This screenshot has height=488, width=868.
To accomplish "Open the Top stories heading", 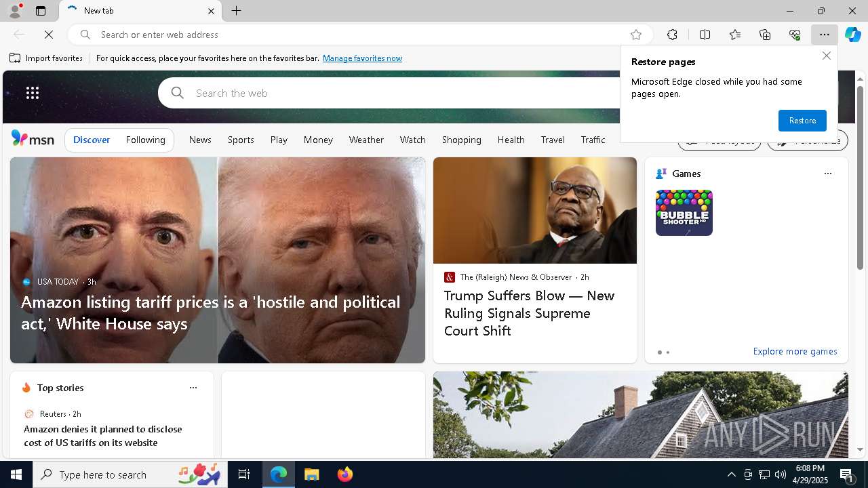I will click(60, 388).
